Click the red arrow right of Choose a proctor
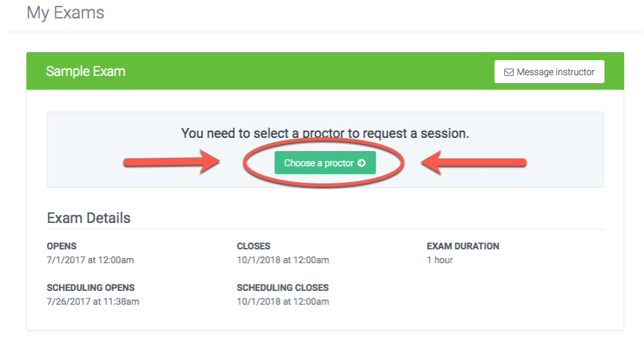The height and width of the screenshot is (349, 644). click(473, 163)
